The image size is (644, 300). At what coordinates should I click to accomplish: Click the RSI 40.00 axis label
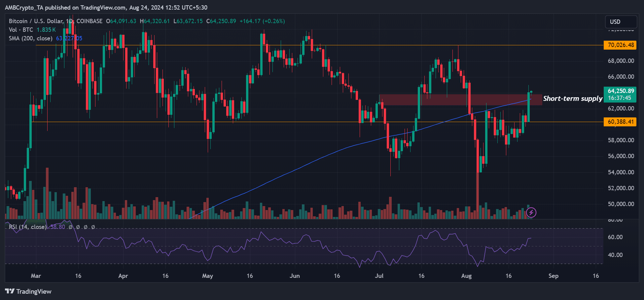[615, 255]
